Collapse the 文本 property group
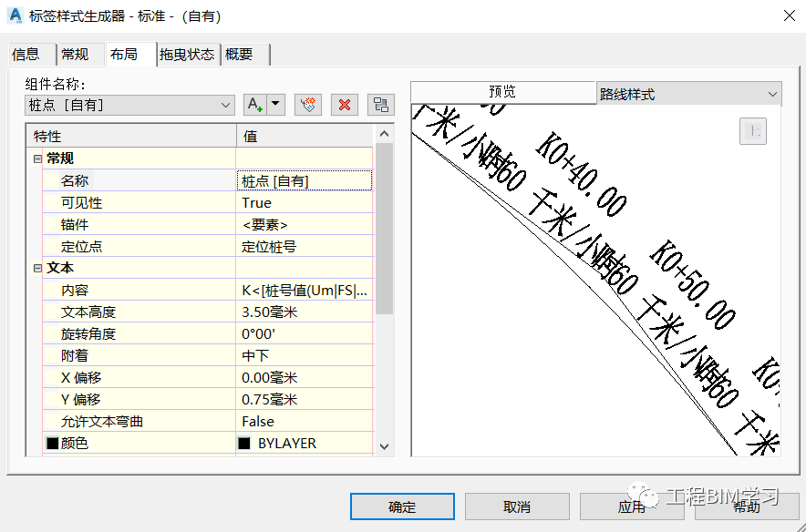This screenshot has height=532, width=806. pyautogui.click(x=37, y=269)
